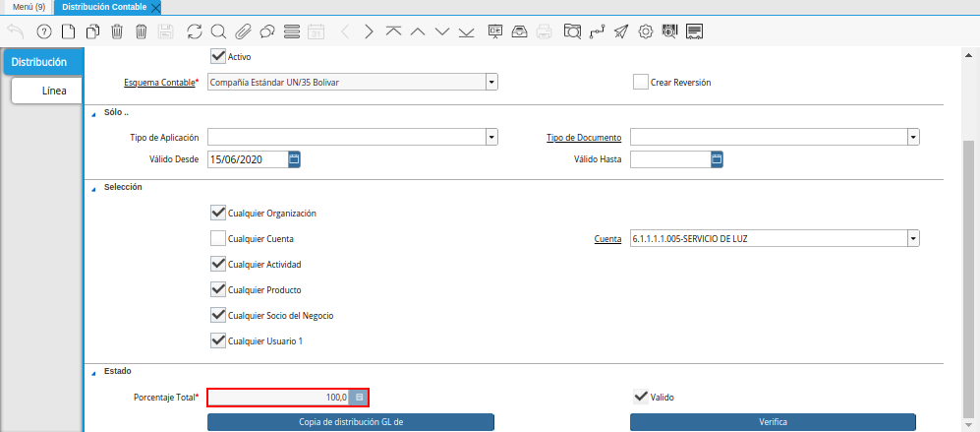Image resolution: width=980 pixels, height=432 pixels.
Task: Open attachments with the paperclip icon
Action: [x=243, y=31]
